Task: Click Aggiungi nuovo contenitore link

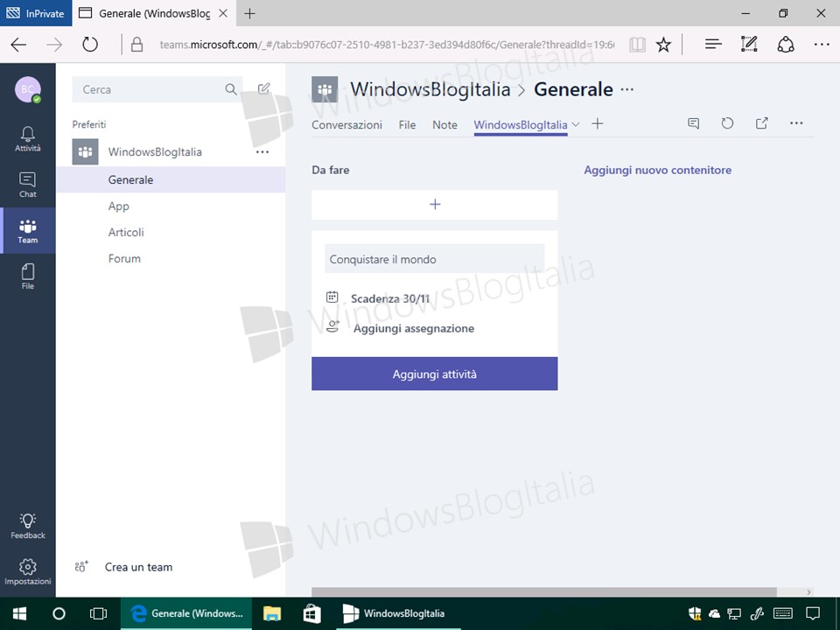Action: click(657, 170)
